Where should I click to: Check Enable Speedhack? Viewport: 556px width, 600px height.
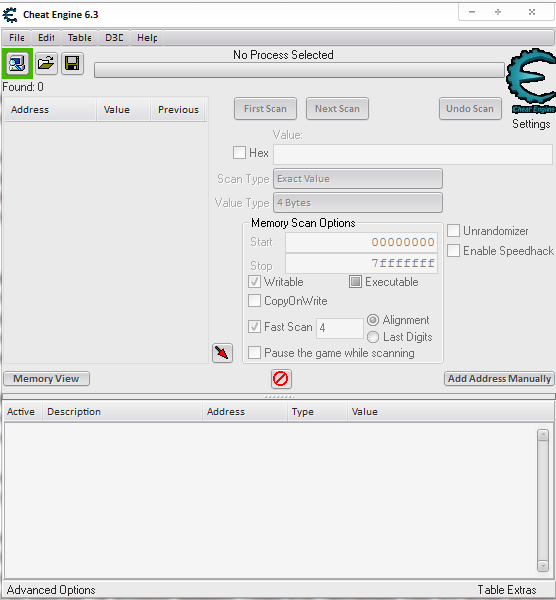453,251
